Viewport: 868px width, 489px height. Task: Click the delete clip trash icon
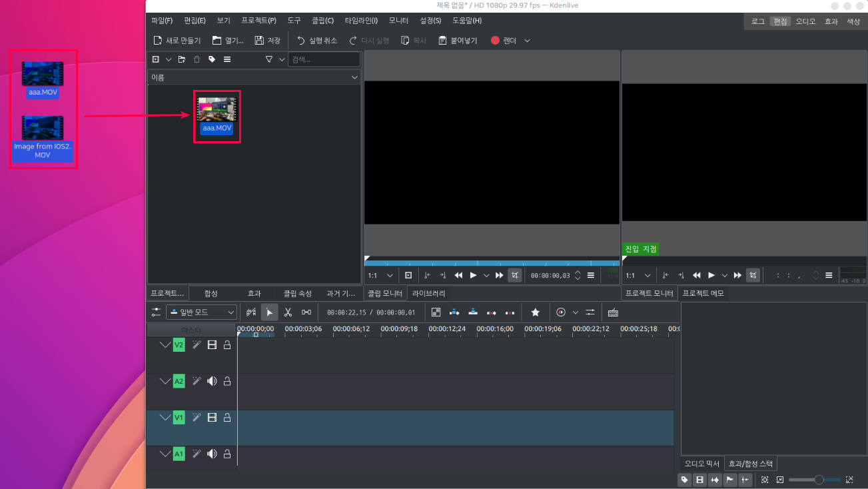(x=197, y=59)
